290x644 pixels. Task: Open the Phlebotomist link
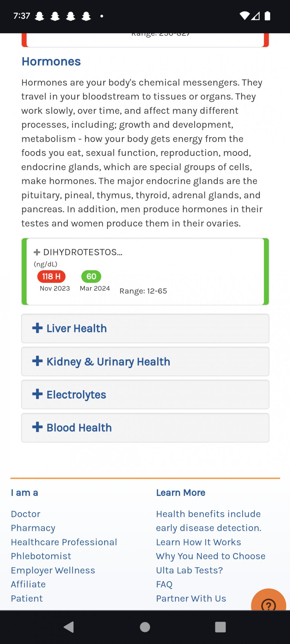(x=41, y=556)
